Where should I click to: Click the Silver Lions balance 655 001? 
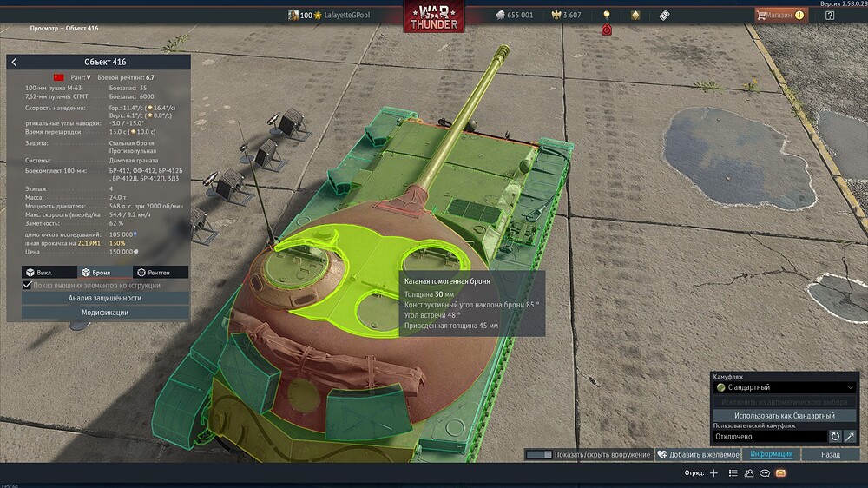point(514,15)
